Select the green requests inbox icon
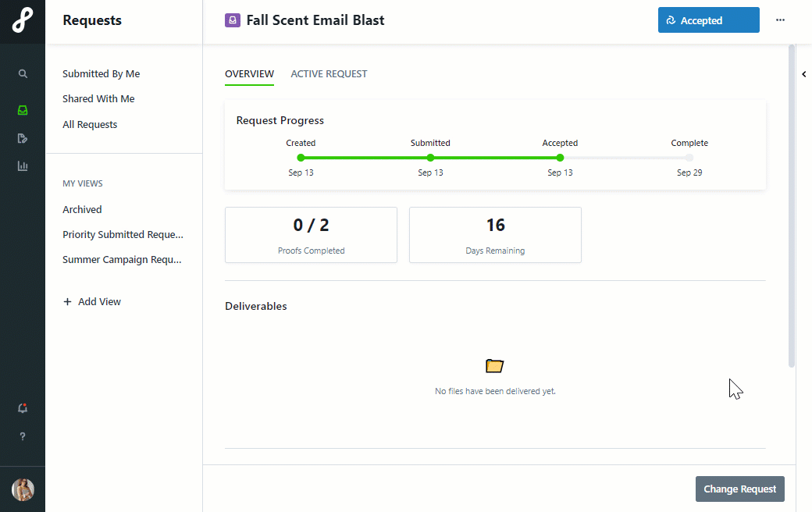Image resolution: width=812 pixels, height=512 pixels. [x=23, y=110]
